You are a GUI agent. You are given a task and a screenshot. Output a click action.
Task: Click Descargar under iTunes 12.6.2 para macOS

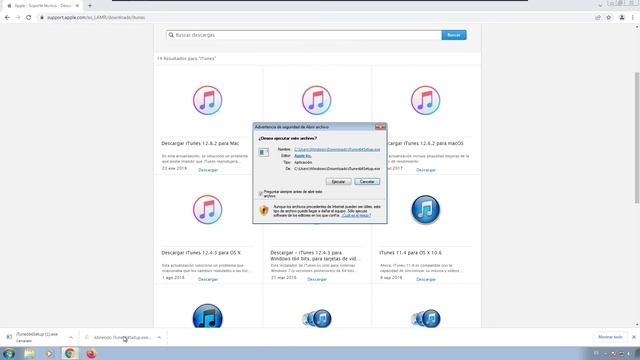click(426, 170)
